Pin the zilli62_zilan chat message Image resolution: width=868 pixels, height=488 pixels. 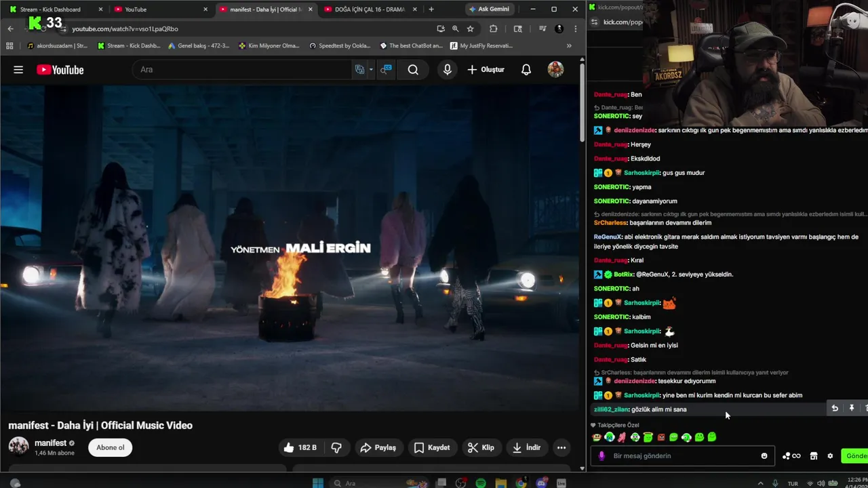[x=852, y=408]
